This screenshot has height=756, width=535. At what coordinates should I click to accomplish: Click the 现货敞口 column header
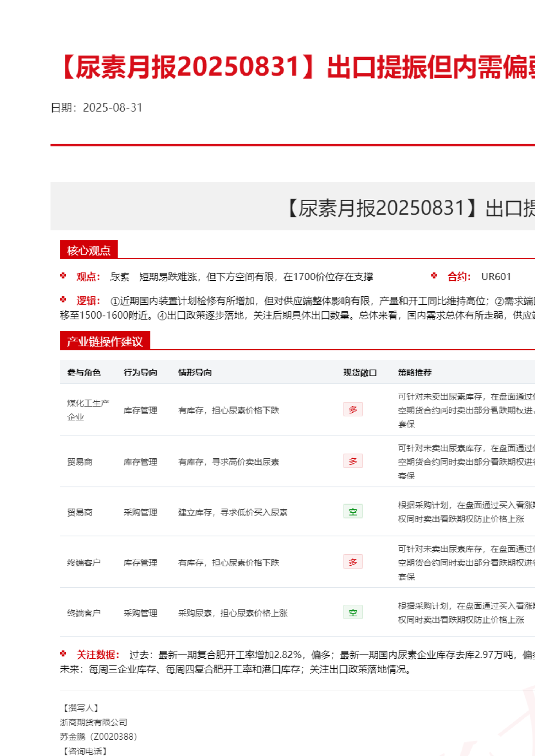tap(360, 373)
